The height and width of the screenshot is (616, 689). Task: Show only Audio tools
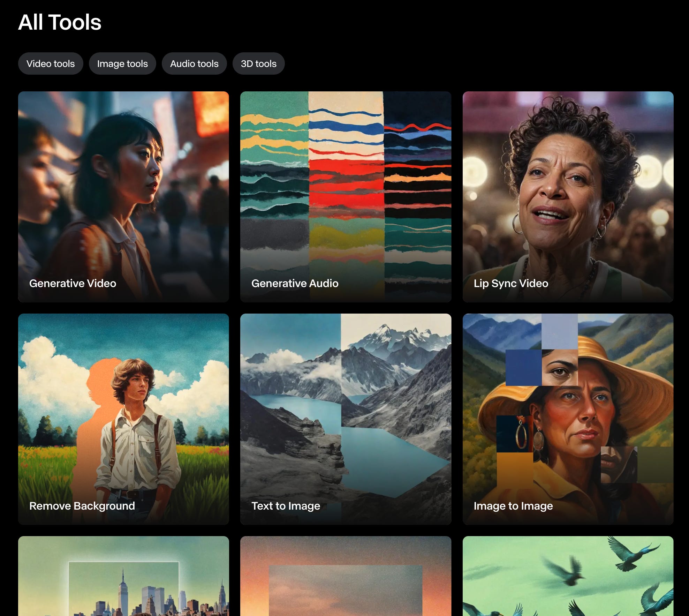194,63
